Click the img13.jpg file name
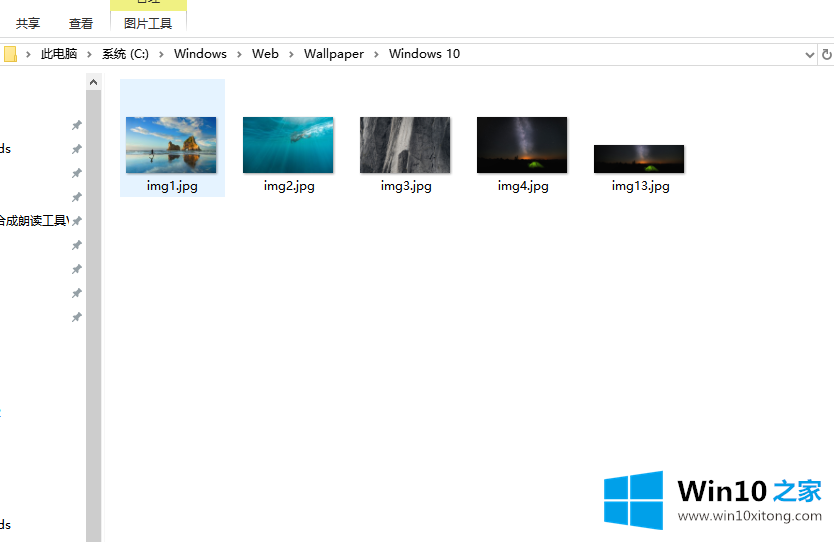 point(640,186)
